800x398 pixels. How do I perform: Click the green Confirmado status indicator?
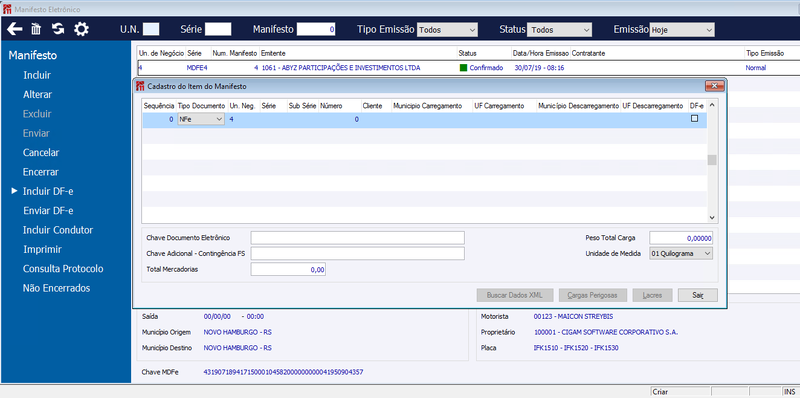463,67
